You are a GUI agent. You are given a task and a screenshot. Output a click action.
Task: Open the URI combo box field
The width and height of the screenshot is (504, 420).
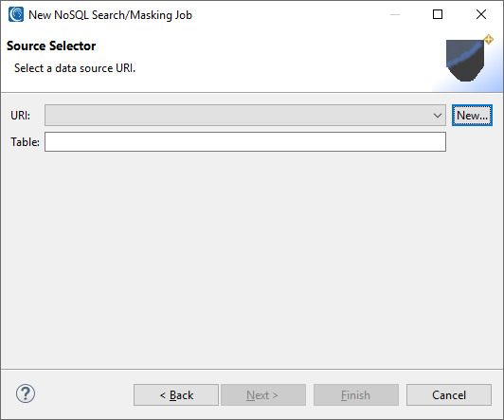point(245,115)
